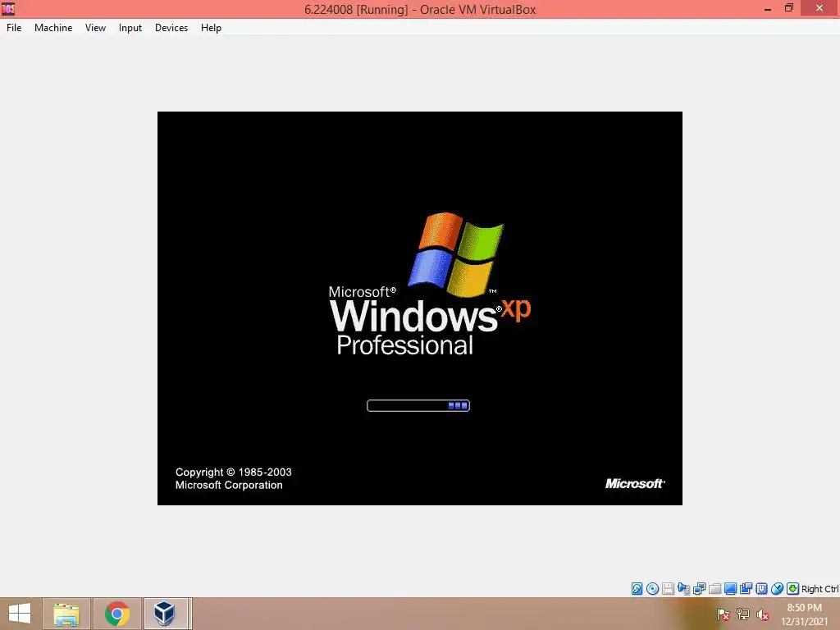Click the network tray icon

tap(743, 614)
